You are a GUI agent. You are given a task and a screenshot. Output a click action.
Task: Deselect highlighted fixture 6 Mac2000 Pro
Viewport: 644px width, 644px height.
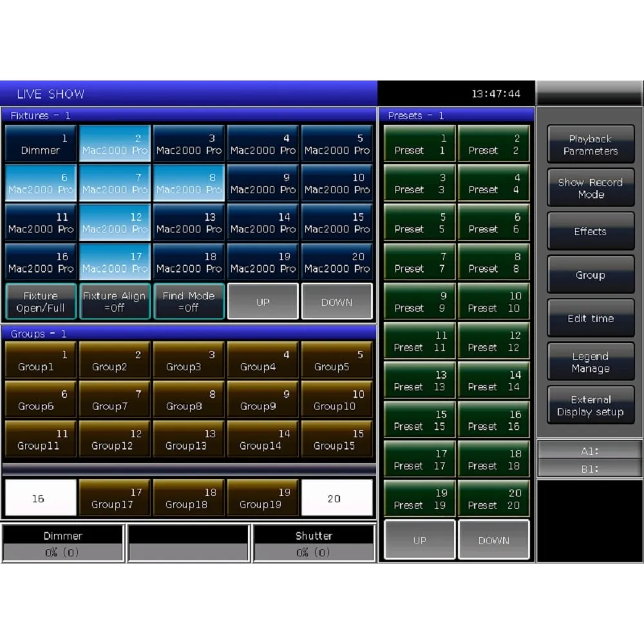click(41, 183)
